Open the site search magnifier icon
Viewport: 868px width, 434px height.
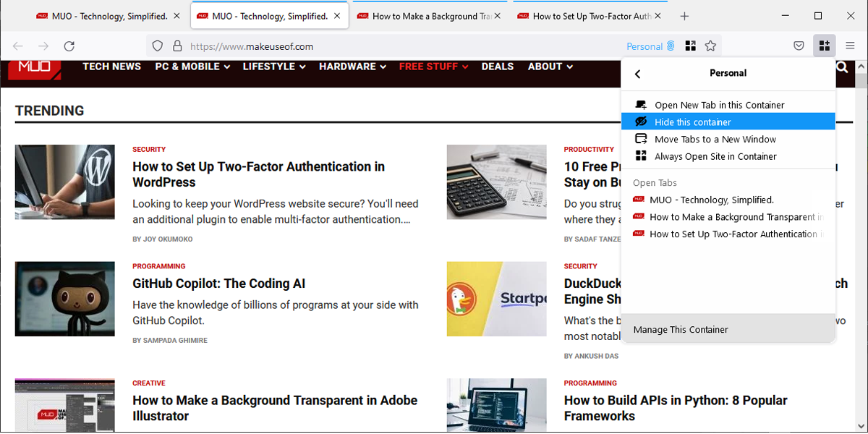point(842,67)
